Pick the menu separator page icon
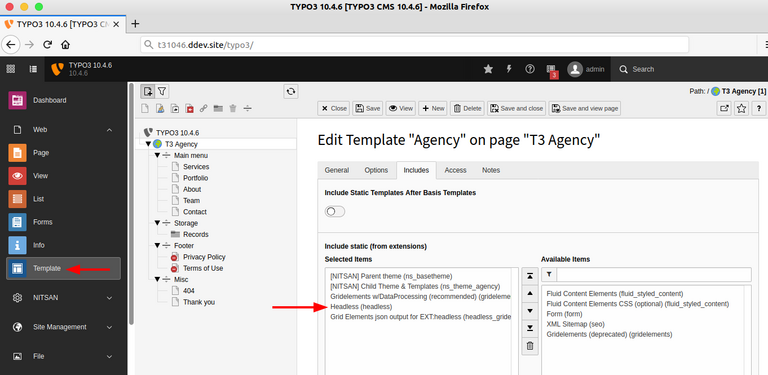 point(247,109)
